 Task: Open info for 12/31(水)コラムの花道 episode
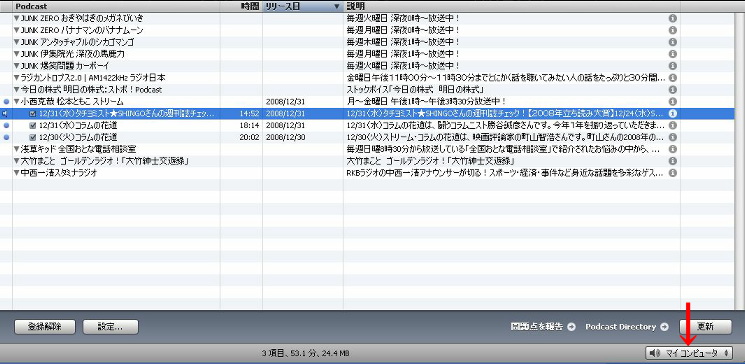pos(672,126)
